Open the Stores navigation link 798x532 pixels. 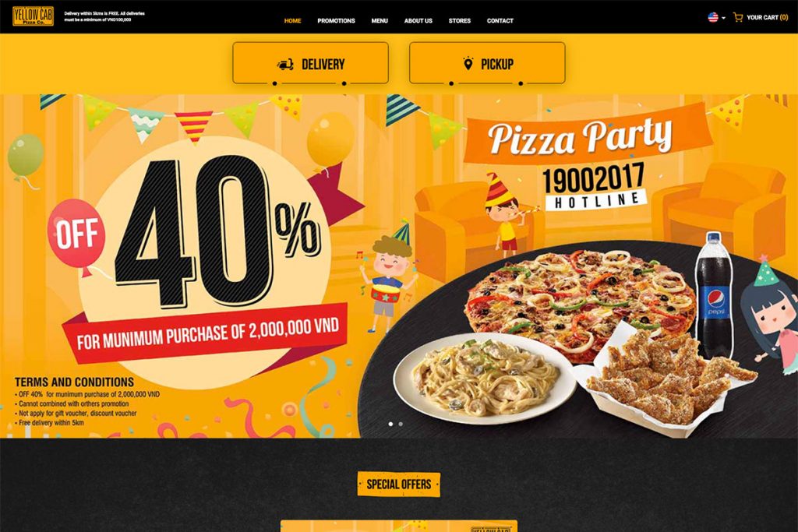pyautogui.click(x=460, y=21)
